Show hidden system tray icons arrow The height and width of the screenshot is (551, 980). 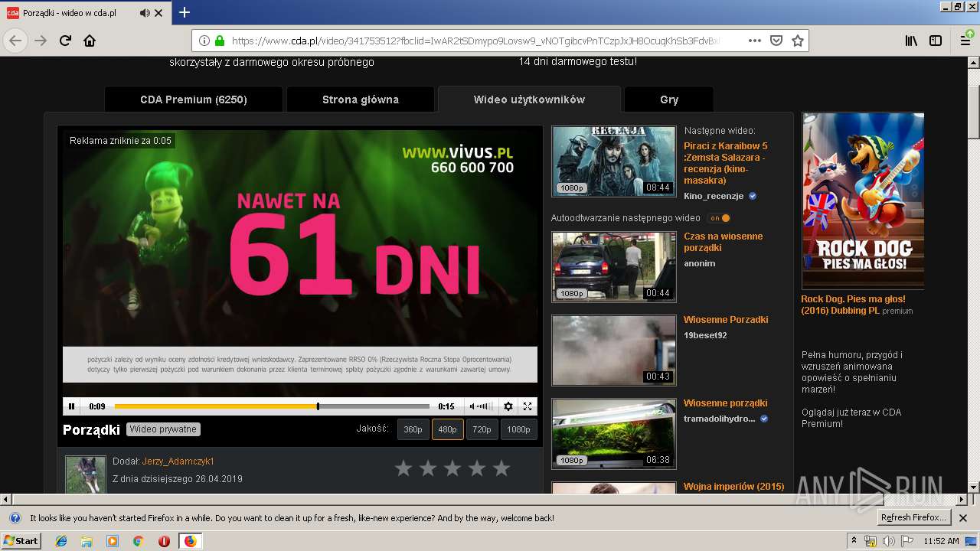[x=854, y=541]
